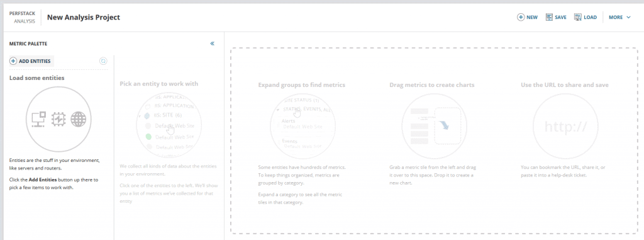Image resolution: width=644 pixels, height=240 pixels.
Task: Click the PERFSTACK ANALYSIS logo text
Action: (x=23, y=17)
